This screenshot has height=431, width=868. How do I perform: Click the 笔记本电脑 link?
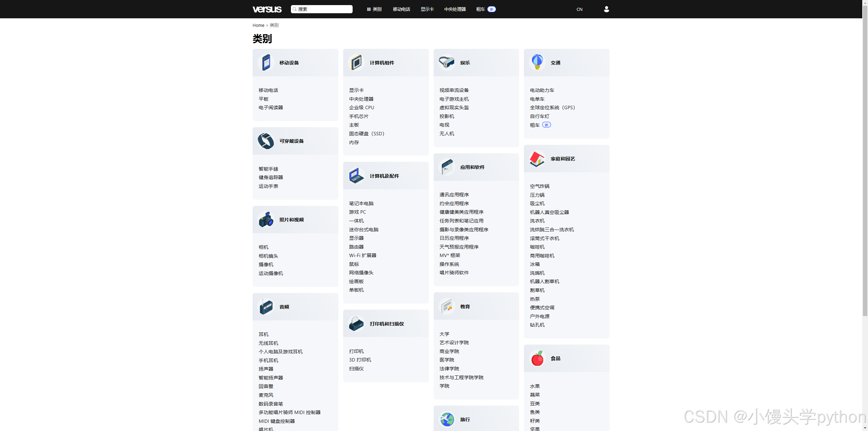[x=361, y=203]
